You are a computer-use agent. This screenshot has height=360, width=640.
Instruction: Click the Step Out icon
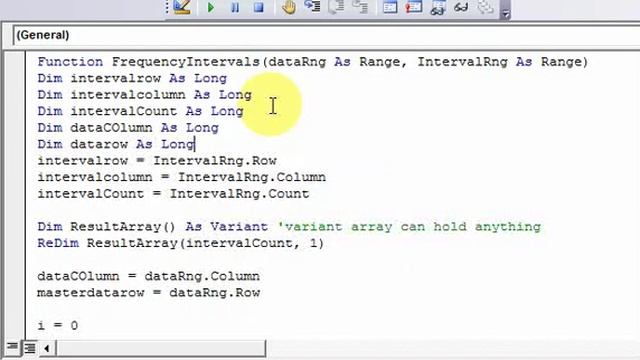coord(360,7)
